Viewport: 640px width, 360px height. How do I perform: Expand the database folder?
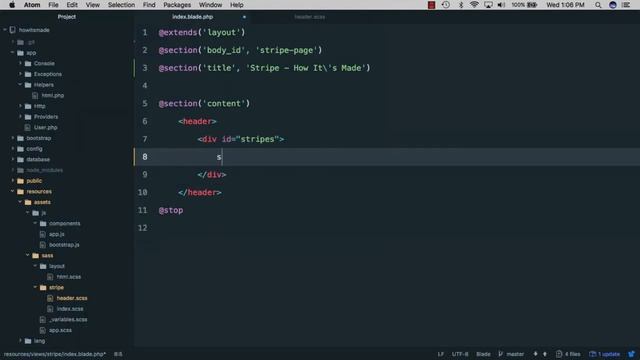click(13, 159)
